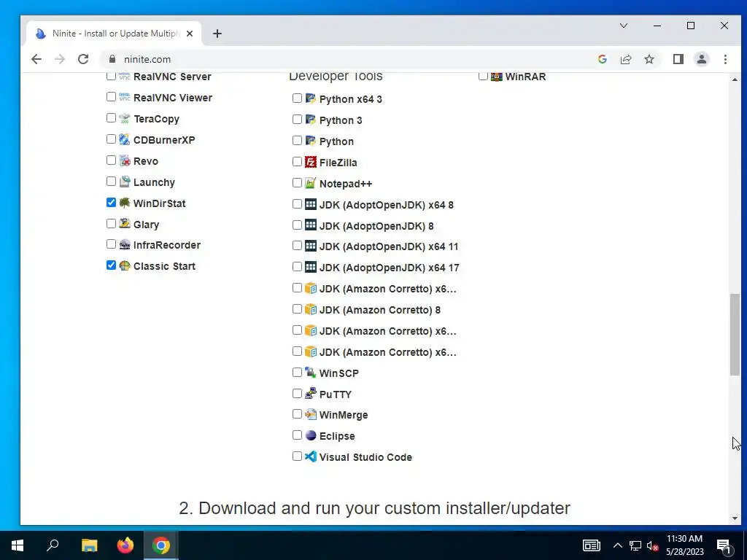Click the WinDirStat tree icon
Image resolution: width=747 pixels, height=560 pixels.
(x=125, y=203)
